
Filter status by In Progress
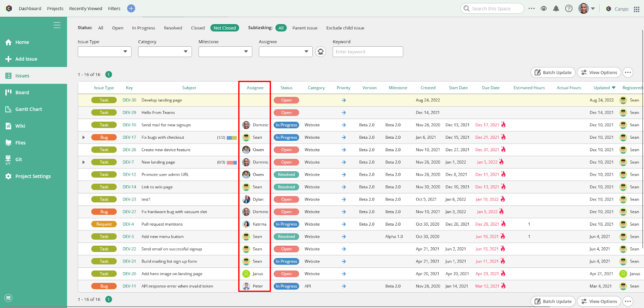click(x=143, y=28)
